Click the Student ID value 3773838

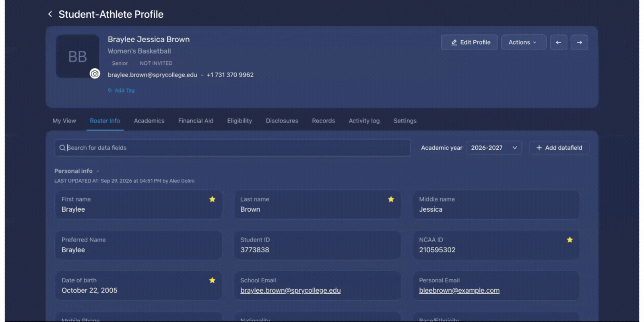[255, 250]
